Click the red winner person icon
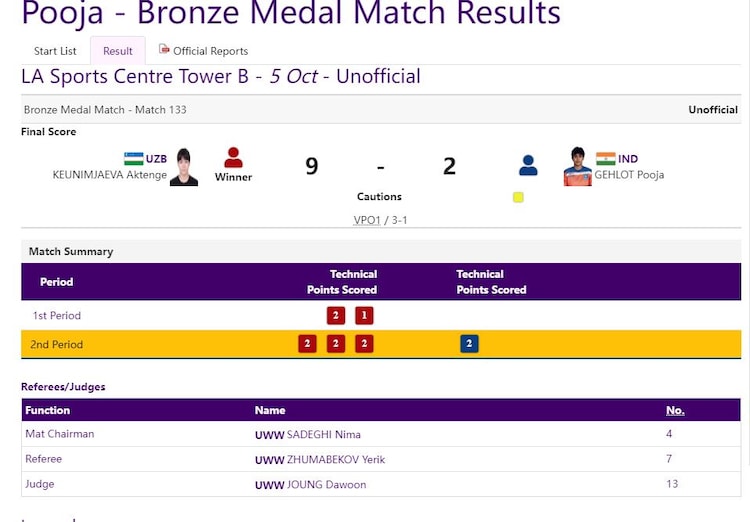This screenshot has width=750, height=522. 233,158
